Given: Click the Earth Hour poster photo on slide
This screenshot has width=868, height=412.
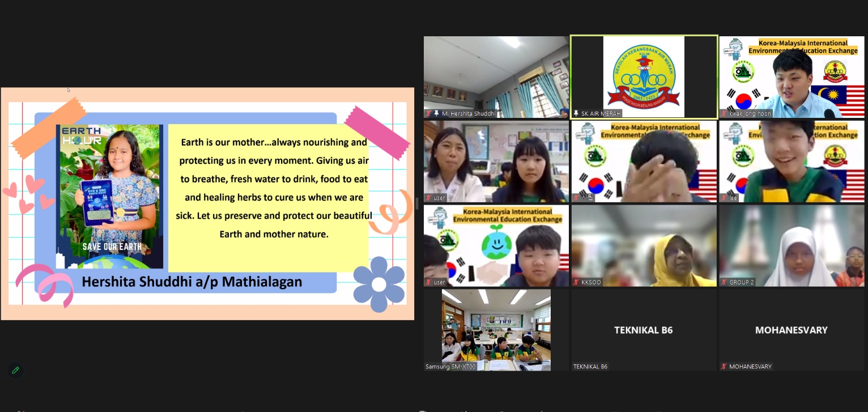Looking at the screenshot, I should (x=110, y=196).
